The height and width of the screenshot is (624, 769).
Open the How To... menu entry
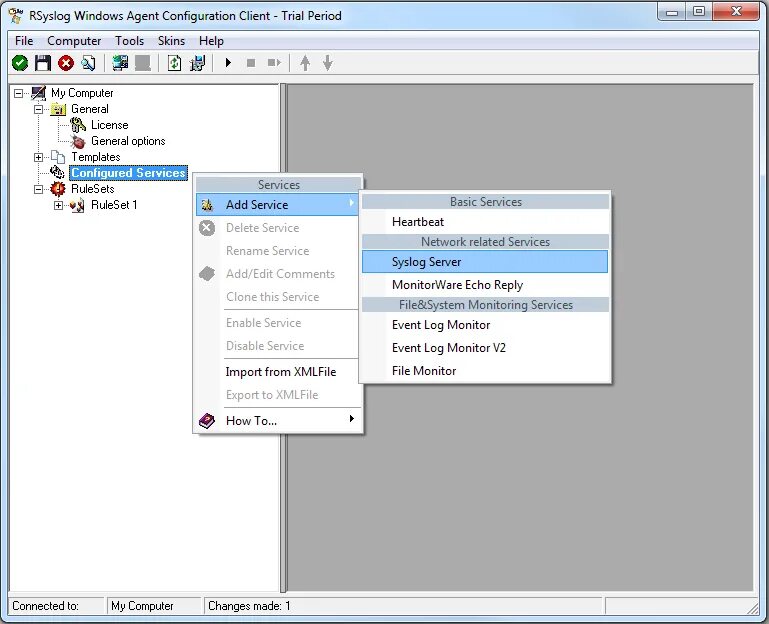pos(278,421)
